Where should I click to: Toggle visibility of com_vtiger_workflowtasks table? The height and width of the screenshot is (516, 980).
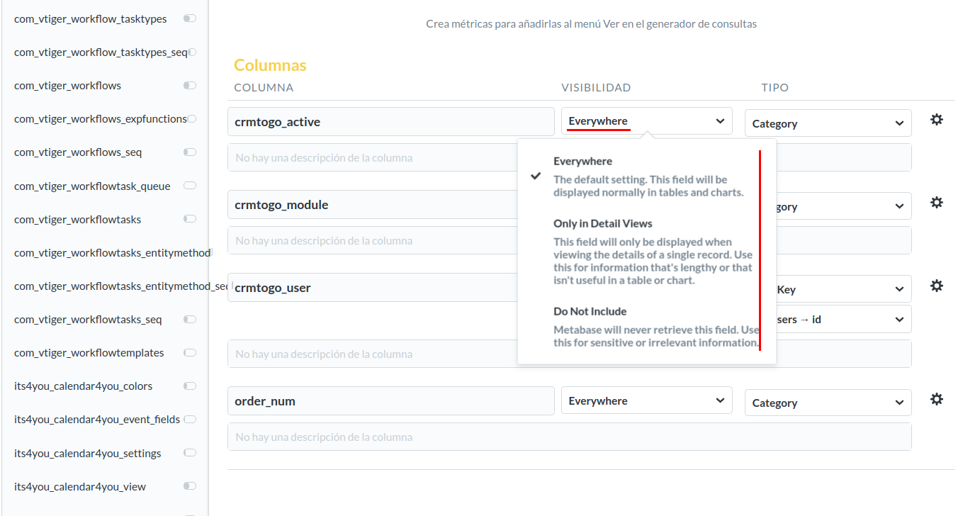(x=189, y=218)
